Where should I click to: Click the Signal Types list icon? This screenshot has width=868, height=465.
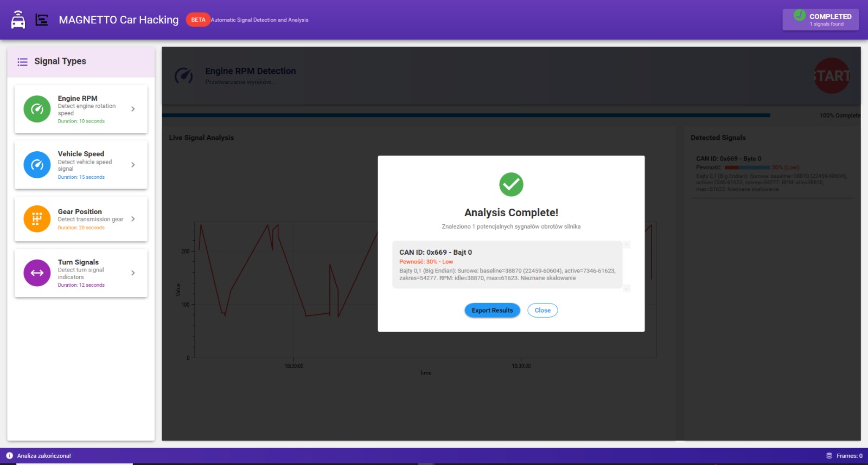(x=22, y=62)
